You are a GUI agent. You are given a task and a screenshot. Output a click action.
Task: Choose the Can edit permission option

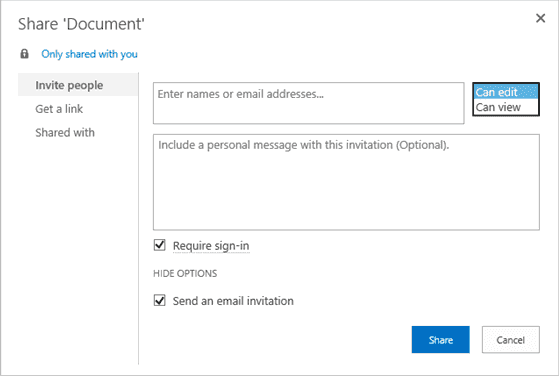[x=506, y=92]
